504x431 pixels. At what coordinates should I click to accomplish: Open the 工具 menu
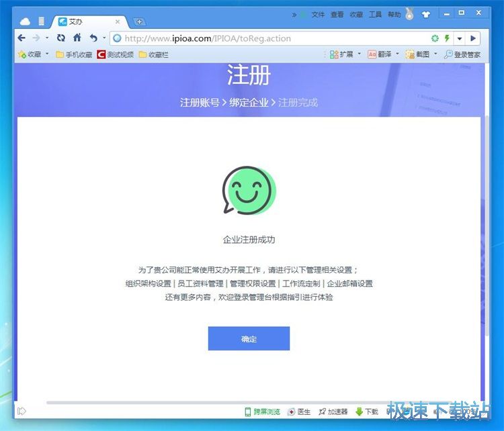pos(375,14)
